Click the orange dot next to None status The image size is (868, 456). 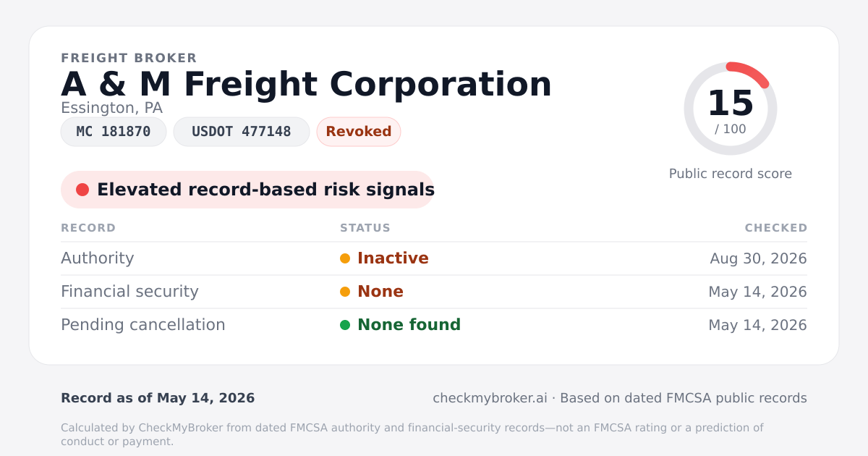(x=345, y=292)
